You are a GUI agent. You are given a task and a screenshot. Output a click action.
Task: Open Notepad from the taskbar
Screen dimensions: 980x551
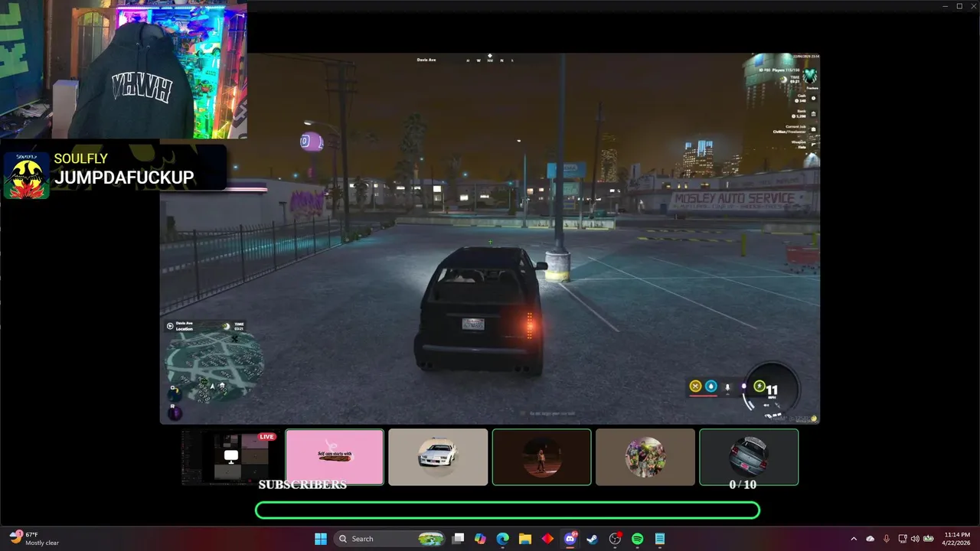(659, 539)
